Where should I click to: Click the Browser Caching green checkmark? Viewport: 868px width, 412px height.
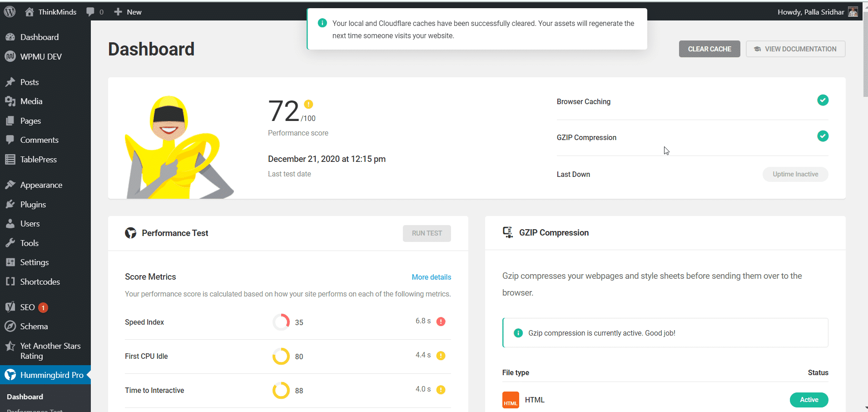[823, 100]
